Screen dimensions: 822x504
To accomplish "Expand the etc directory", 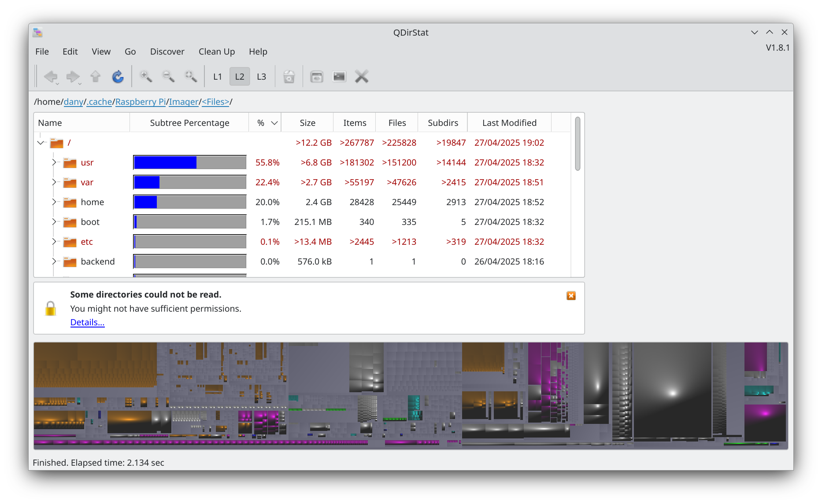I will coord(54,242).
